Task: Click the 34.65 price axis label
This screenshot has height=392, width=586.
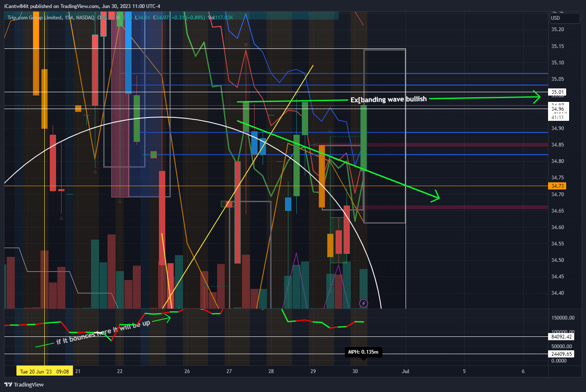Action: (x=557, y=211)
